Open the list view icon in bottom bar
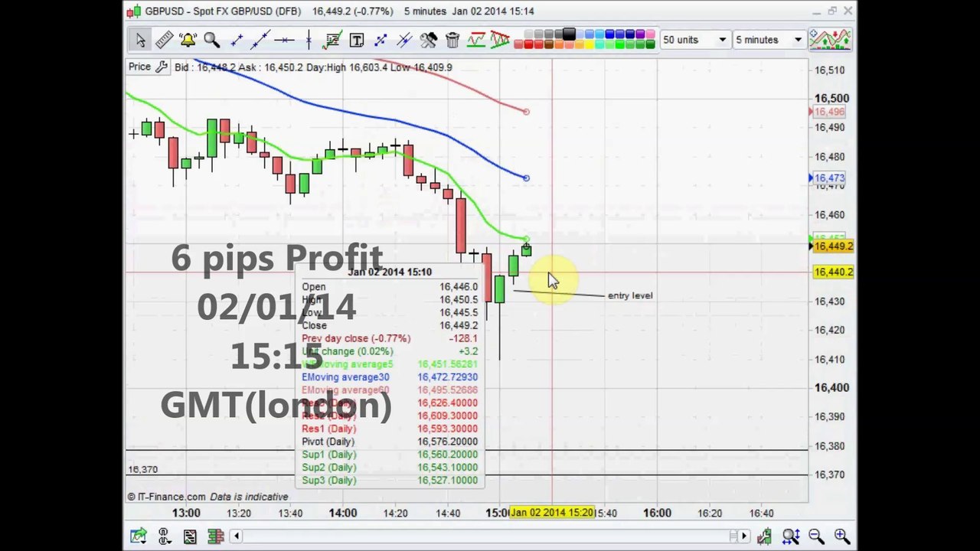The image size is (980, 551). [190, 536]
